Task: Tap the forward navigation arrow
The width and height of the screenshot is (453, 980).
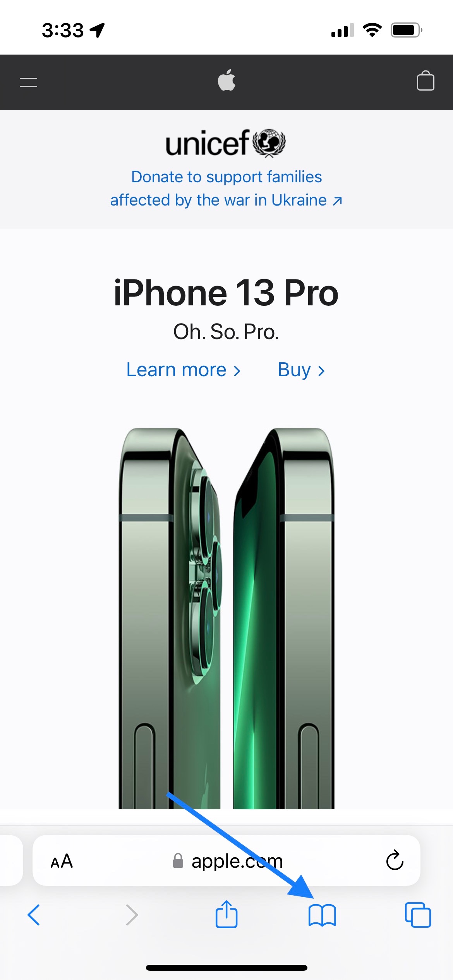Action: (x=132, y=915)
